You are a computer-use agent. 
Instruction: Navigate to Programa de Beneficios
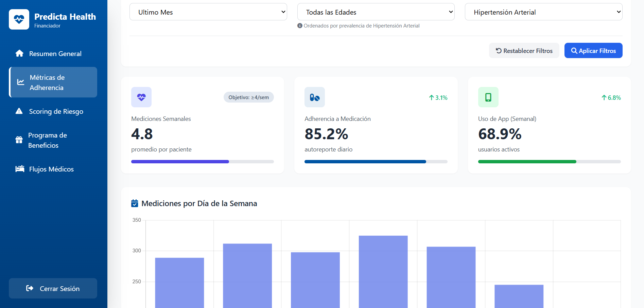[x=48, y=140]
